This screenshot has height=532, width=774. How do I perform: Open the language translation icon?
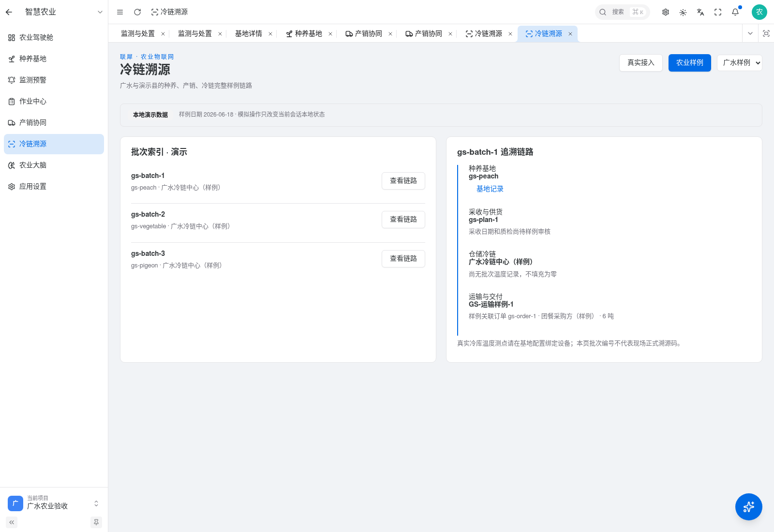700,12
